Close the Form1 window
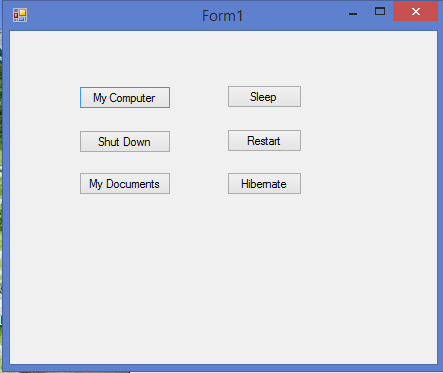Viewport: 443px width, 373px height. (x=415, y=11)
